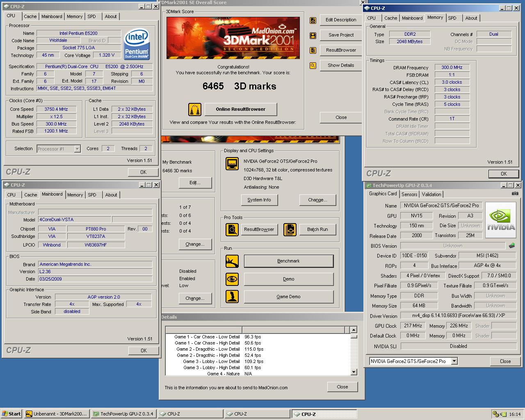The image size is (525, 420).
Task: Click Close in the 3DMark Score dialog
Action: point(341,117)
